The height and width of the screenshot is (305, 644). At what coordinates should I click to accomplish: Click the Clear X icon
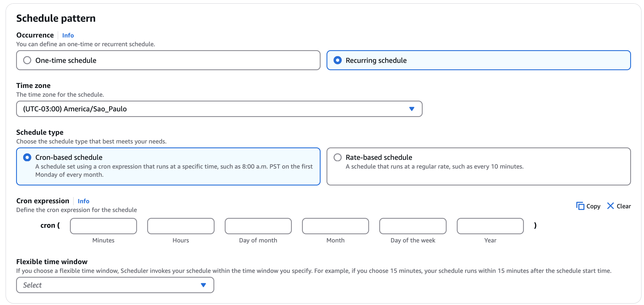pos(610,206)
